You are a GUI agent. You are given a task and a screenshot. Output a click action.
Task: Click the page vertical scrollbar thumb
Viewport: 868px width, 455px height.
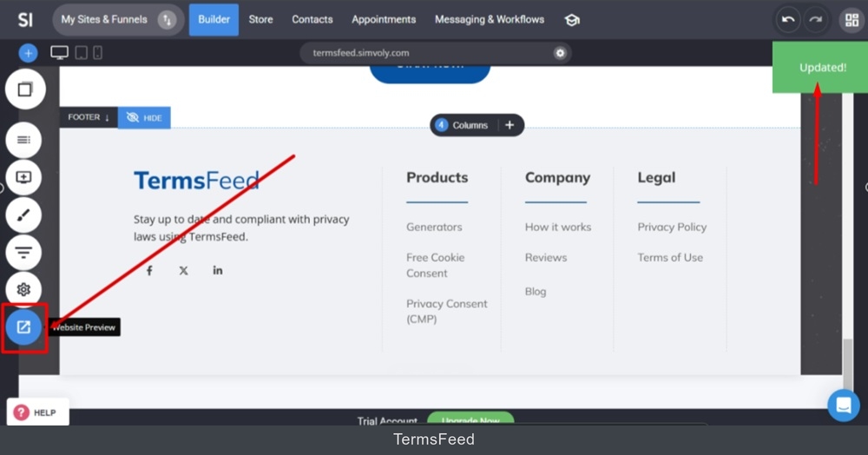point(848,364)
